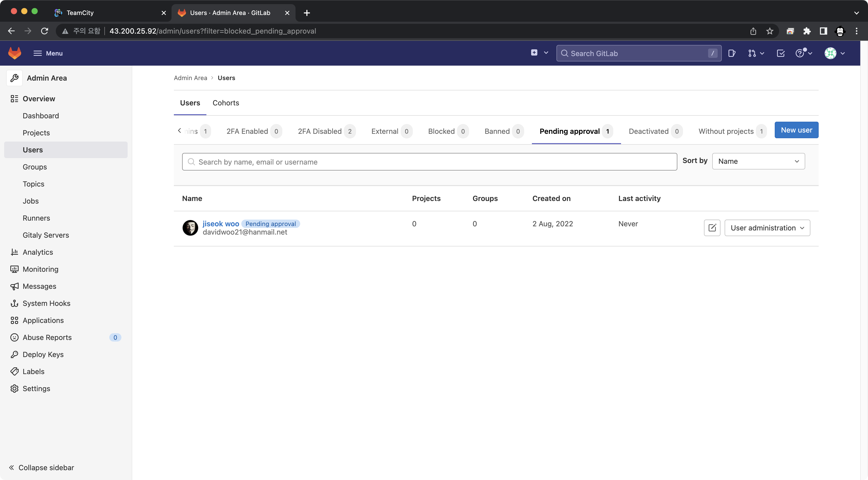
Task: Open merge requests dropdown in header
Action: (756, 53)
